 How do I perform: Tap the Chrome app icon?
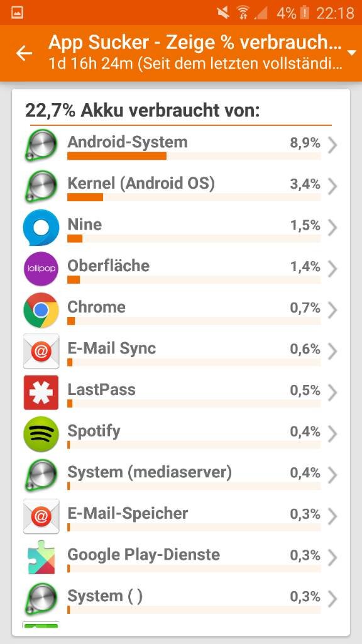pyautogui.click(x=41, y=310)
